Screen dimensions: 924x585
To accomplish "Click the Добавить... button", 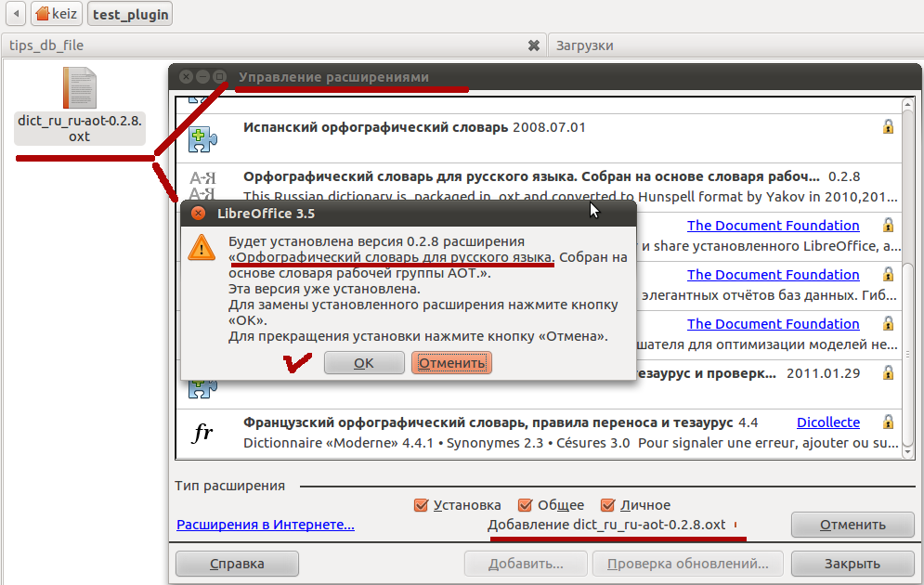I will [526, 564].
